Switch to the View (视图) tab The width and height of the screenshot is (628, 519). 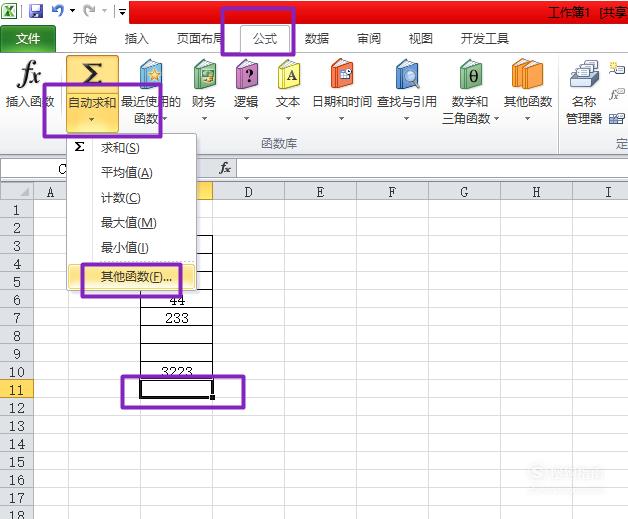coord(421,39)
